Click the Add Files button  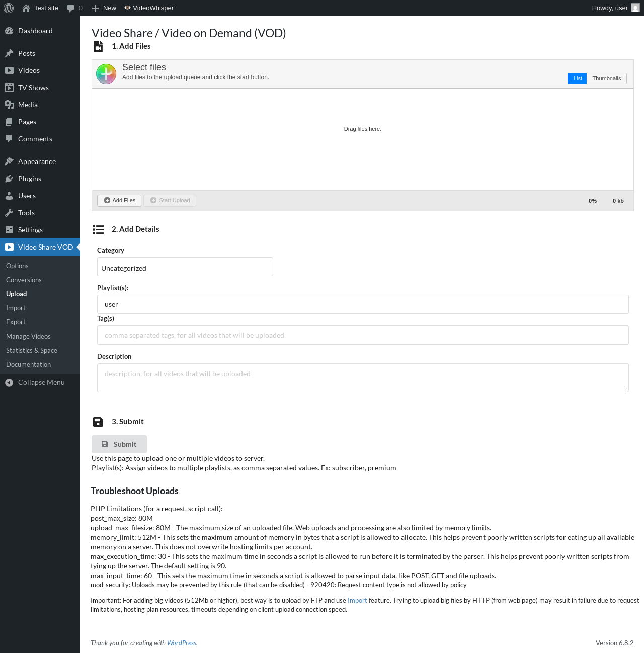click(120, 200)
